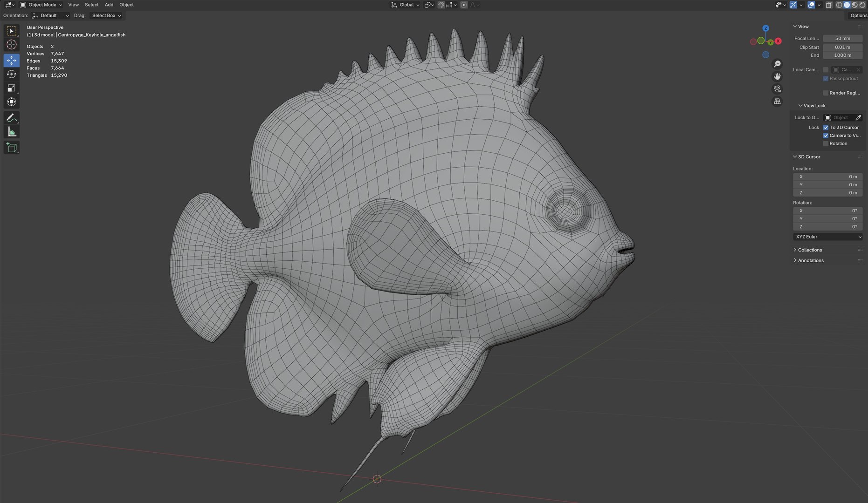
Task: Click the 3D Cursor Rotation Y field
Action: 828,219
